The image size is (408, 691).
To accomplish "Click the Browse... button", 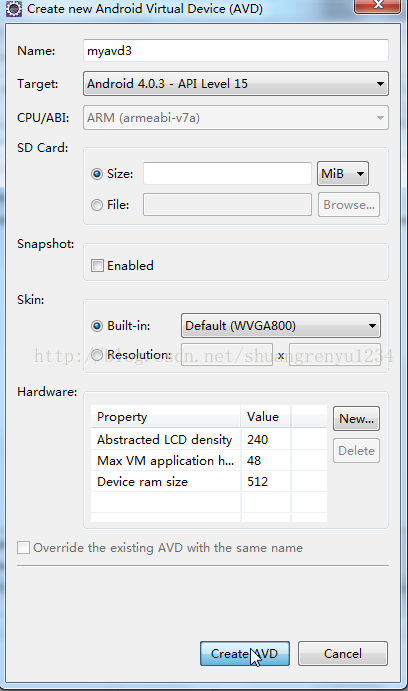I will tap(349, 204).
